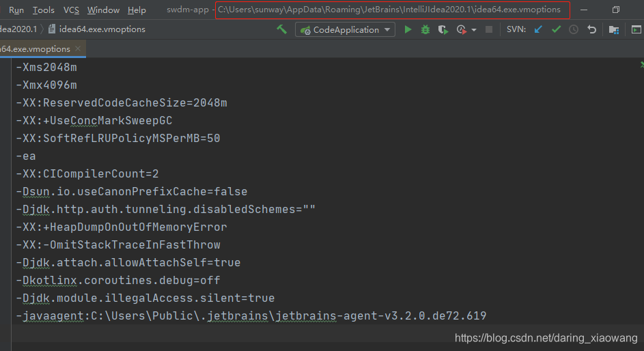
Task: Close the idea64.exe.vmoptions tab
Action: point(78,48)
